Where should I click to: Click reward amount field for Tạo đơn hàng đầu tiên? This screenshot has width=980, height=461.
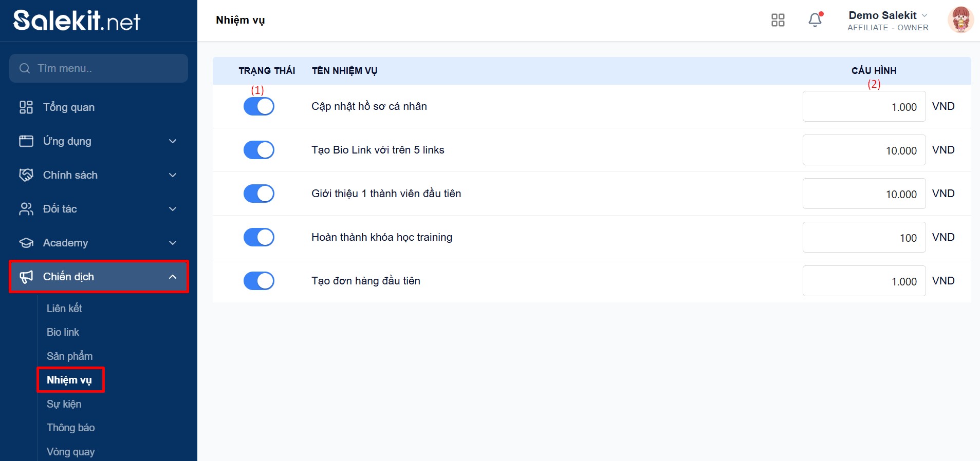tap(864, 281)
